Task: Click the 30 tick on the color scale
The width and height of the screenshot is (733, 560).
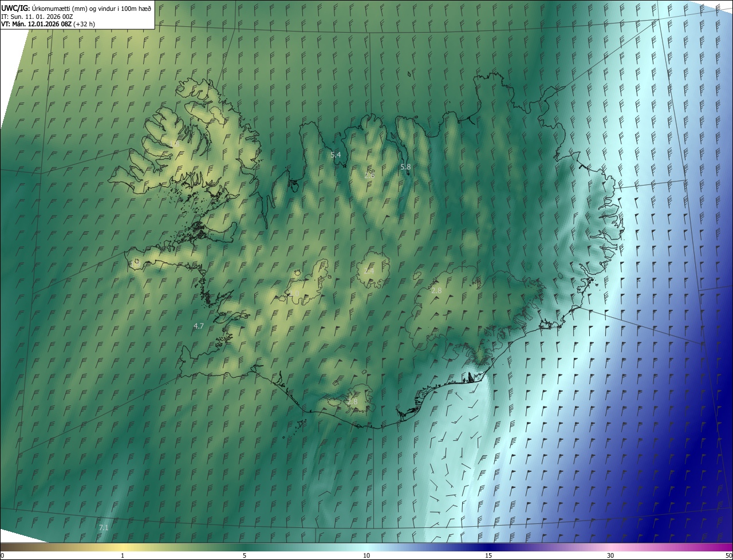Action: pyautogui.click(x=610, y=555)
